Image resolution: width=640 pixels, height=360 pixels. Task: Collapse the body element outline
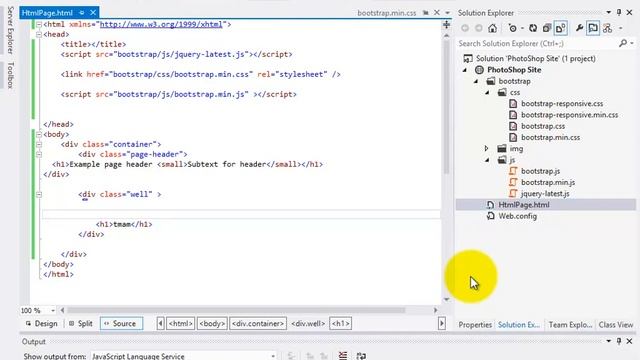39,134
